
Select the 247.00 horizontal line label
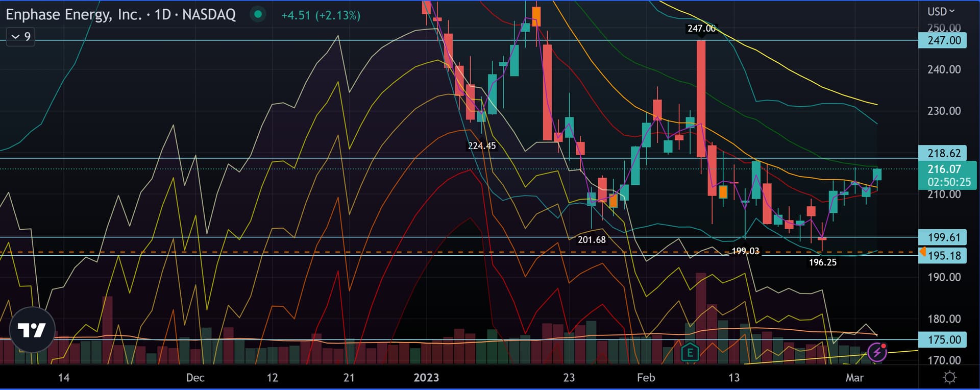pos(943,40)
